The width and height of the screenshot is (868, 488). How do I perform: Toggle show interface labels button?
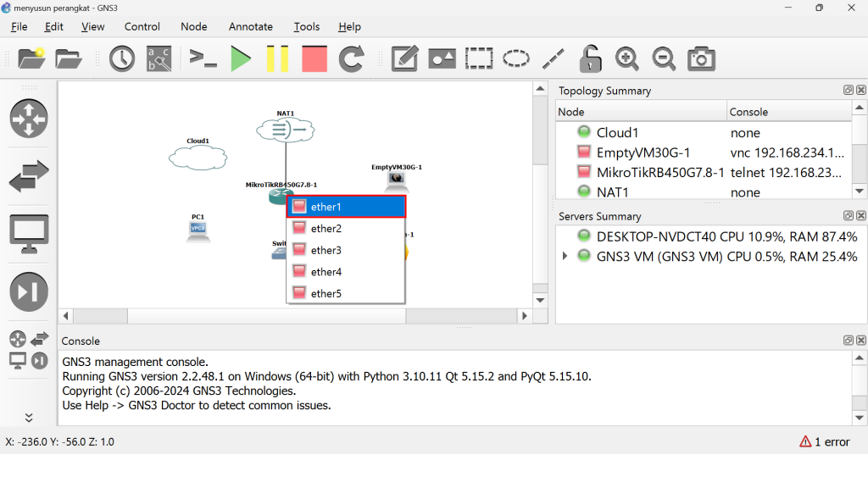(x=159, y=58)
